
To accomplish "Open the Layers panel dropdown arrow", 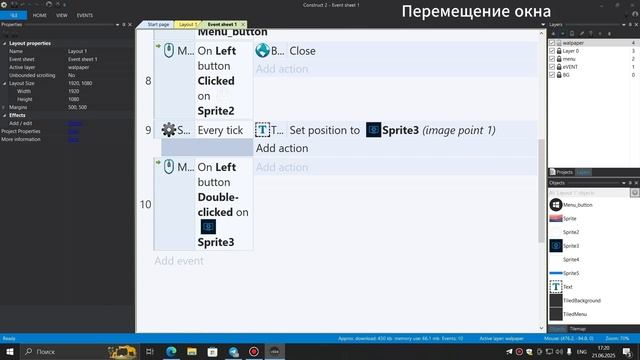I will [624, 24].
